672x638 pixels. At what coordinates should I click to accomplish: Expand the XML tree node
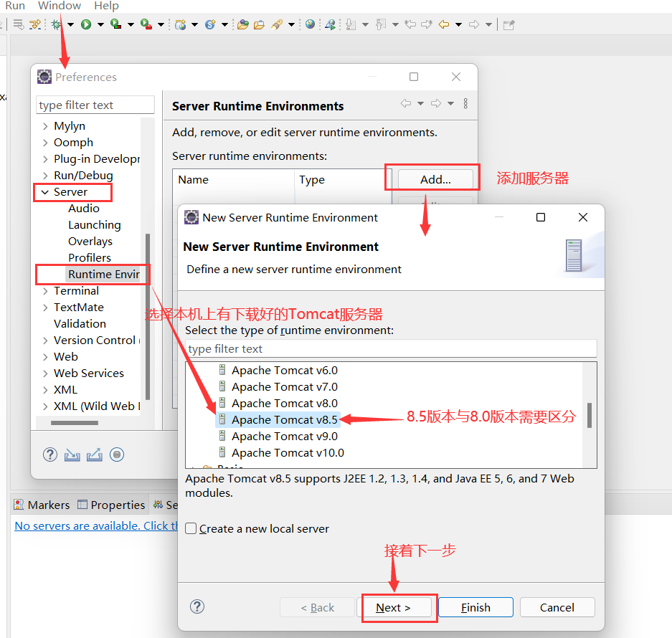pyautogui.click(x=45, y=390)
